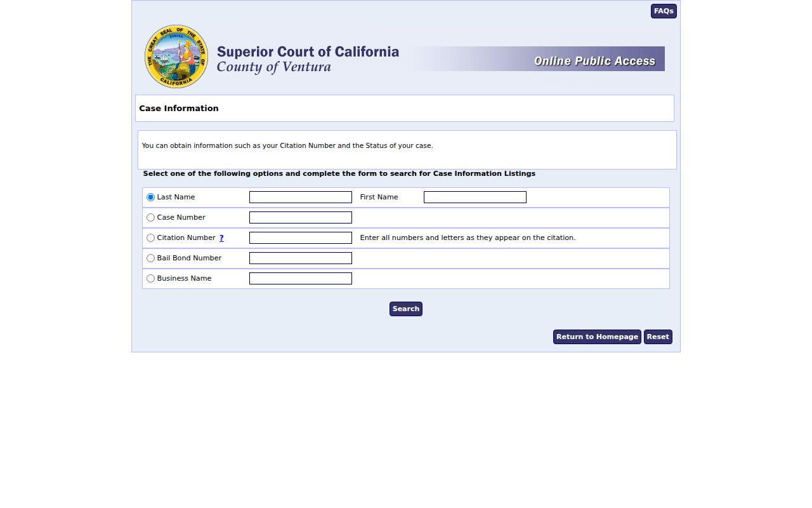Submit the form with Search button
The height and width of the screenshot is (508, 812).
(406, 309)
